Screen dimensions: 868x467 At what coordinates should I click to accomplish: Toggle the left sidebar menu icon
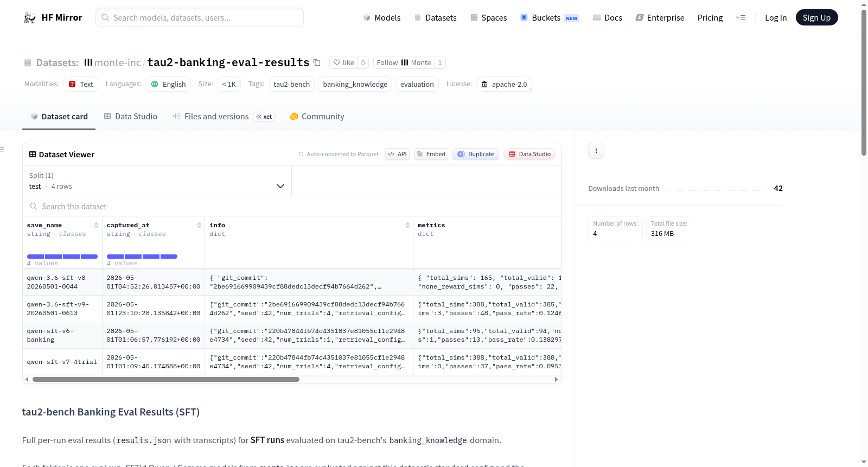[3, 149]
